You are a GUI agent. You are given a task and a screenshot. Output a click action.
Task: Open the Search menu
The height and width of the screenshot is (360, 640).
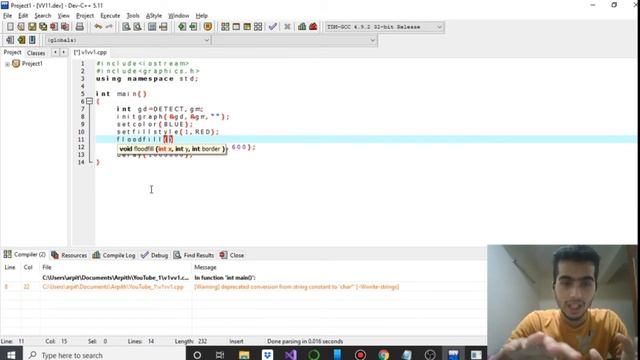coord(43,16)
